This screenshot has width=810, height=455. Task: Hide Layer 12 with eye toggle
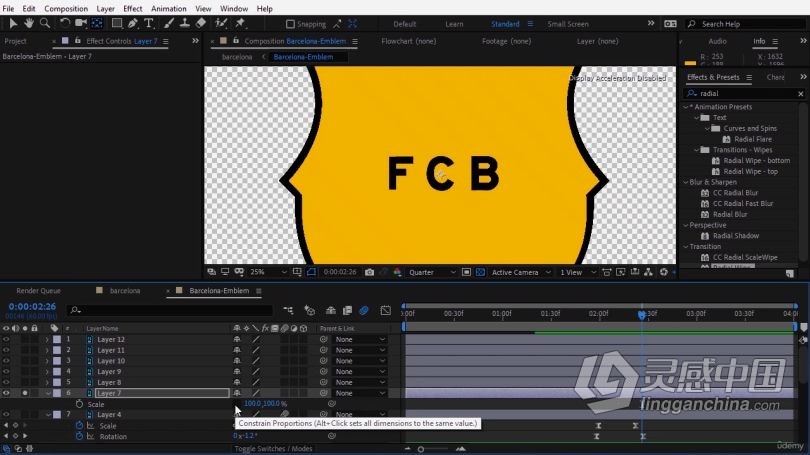coord(6,339)
